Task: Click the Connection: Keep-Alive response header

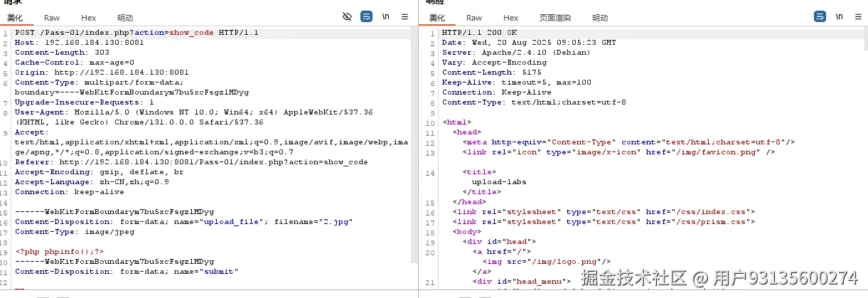Action: (496, 92)
